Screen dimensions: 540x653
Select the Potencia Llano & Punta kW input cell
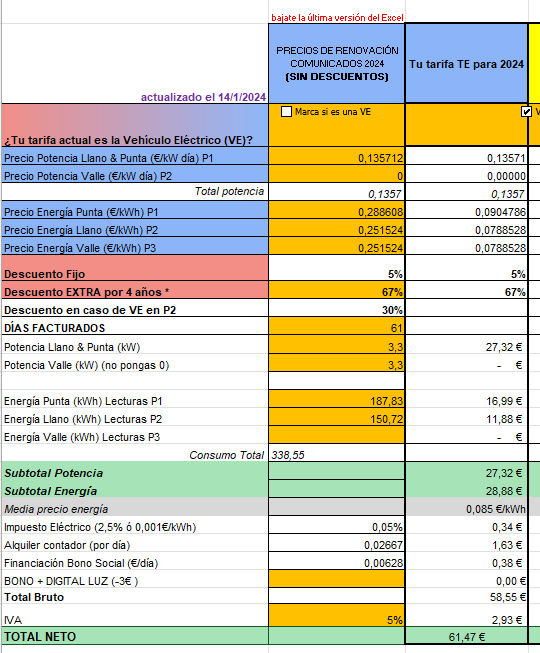[x=337, y=346]
